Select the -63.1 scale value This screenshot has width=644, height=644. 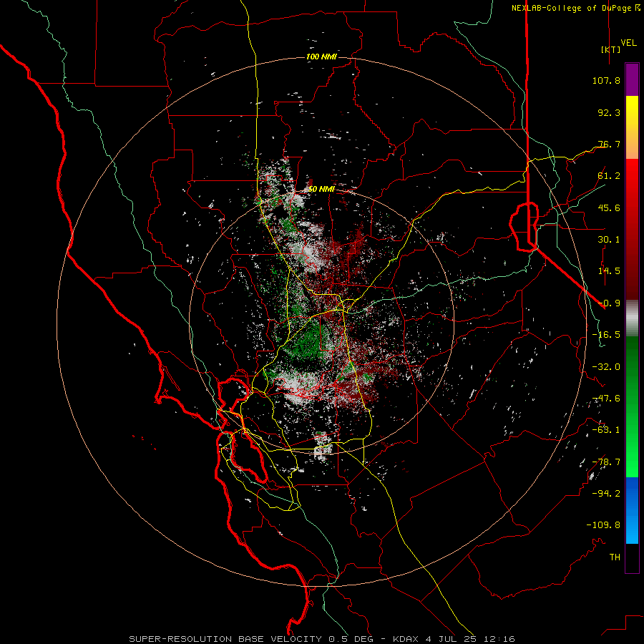click(x=606, y=430)
